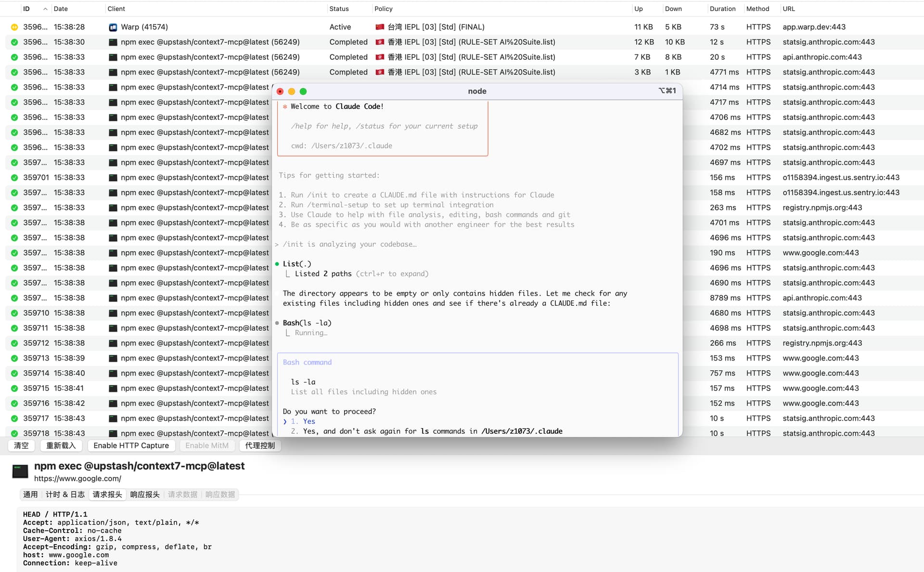This screenshot has height=572, width=924.
Task: Open the 计时 & 日志 tab
Action: click(x=65, y=494)
